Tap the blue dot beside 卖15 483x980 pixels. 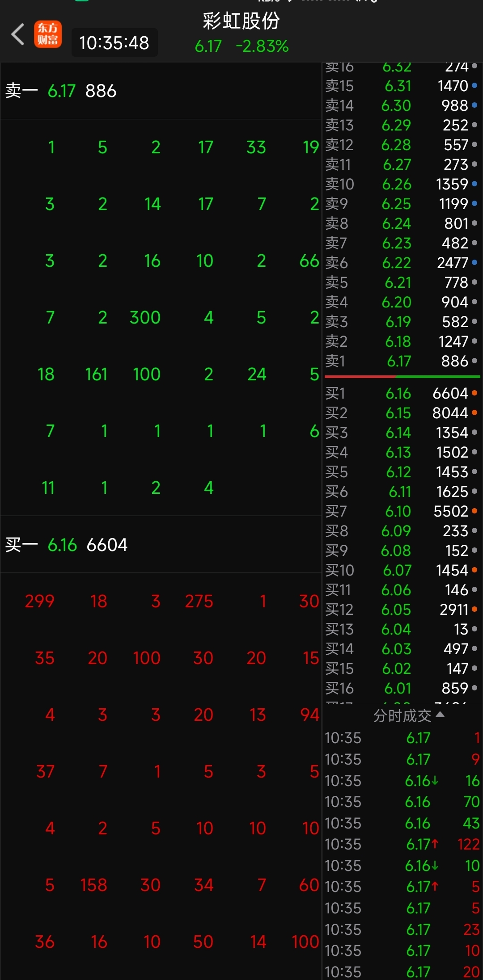click(475, 85)
